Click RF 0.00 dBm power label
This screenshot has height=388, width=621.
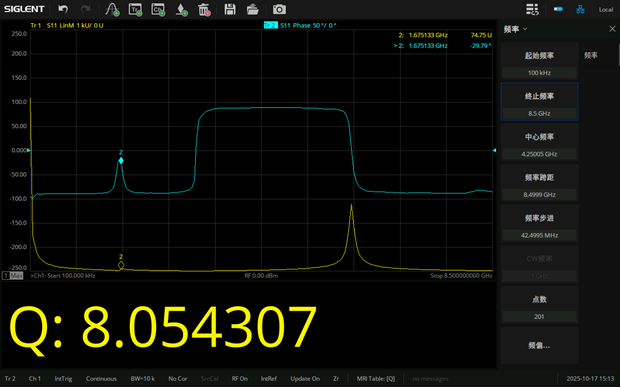tap(261, 276)
